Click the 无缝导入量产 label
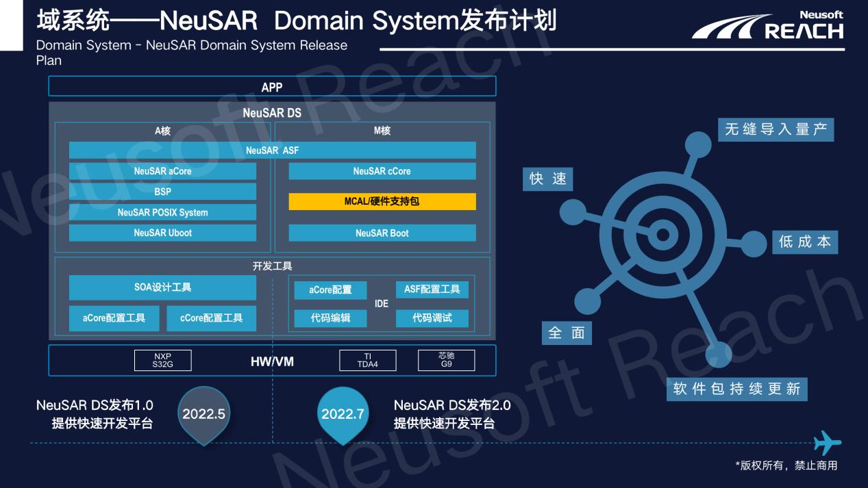The image size is (868, 488). click(x=776, y=129)
